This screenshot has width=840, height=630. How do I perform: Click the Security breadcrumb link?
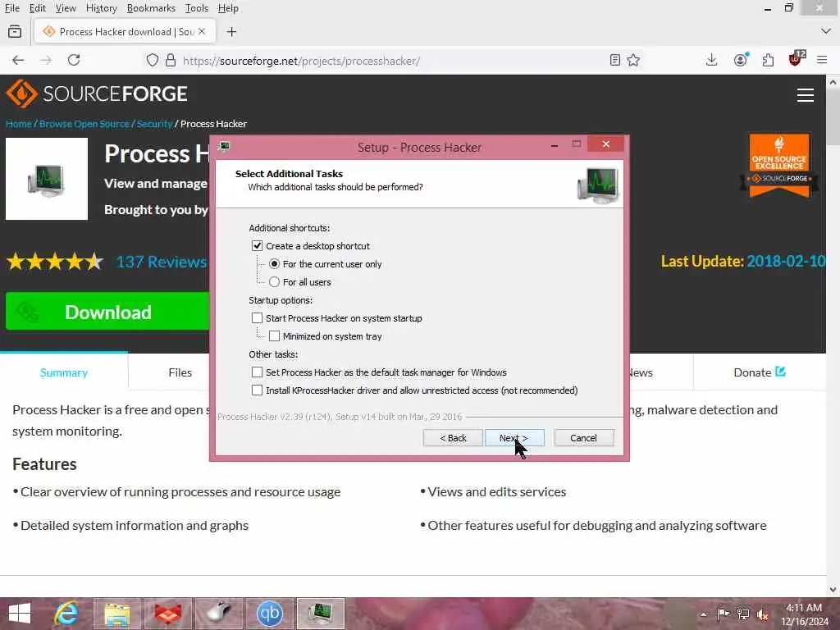point(154,124)
